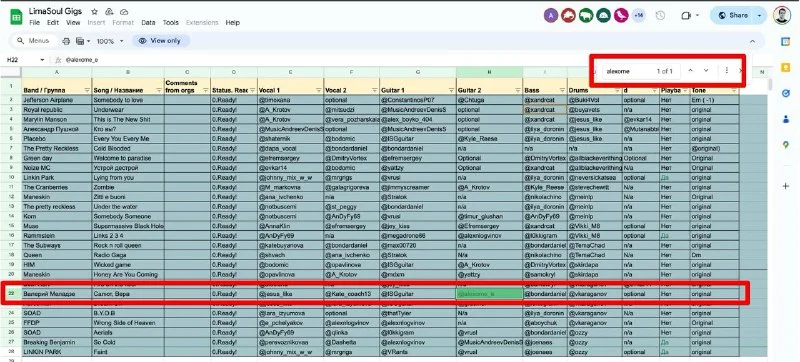Image resolution: width=800 pixels, height=362 pixels.
Task: Go to next search result arrow
Action: pyautogui.click(x=706, y=71)
